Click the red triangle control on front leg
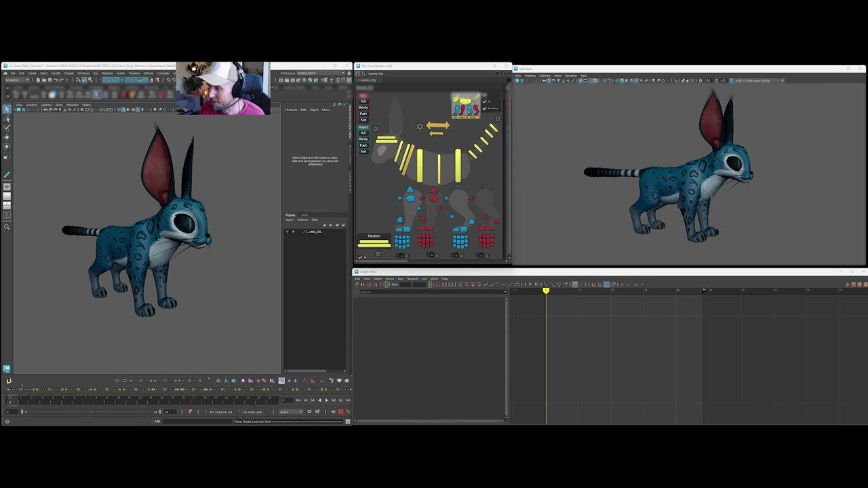This screenshot has width=868, height=488. click(x=433, y=190)
